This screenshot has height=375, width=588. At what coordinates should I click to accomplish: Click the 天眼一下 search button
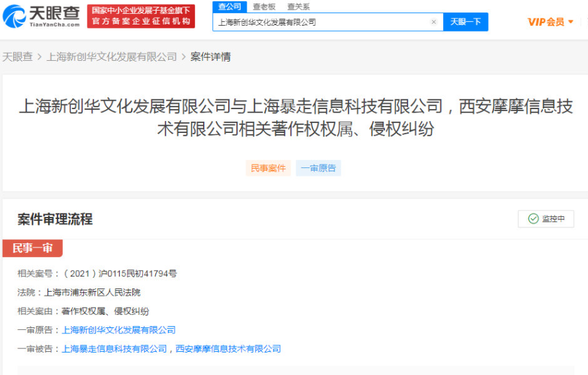click(x=466, y=22)
